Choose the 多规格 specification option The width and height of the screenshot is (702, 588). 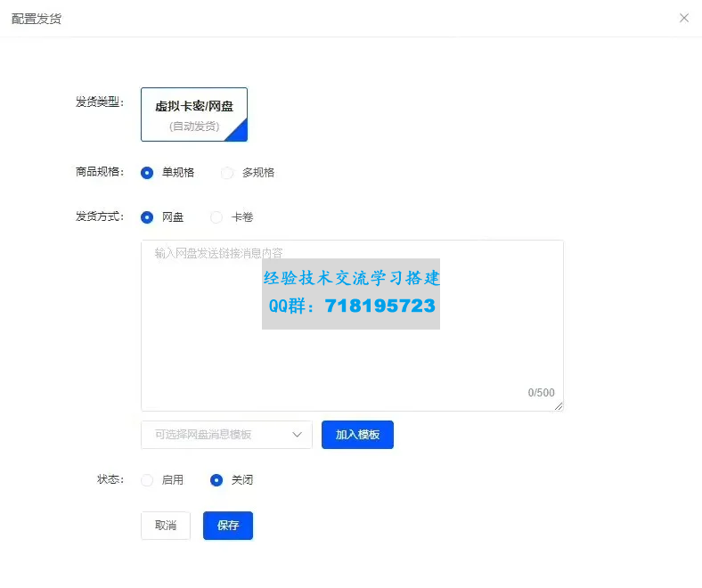coord(227,173)
